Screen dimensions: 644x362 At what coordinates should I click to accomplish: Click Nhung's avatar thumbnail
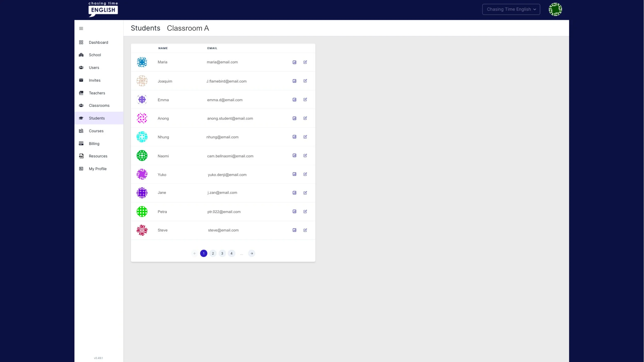[x=142, y=137]
